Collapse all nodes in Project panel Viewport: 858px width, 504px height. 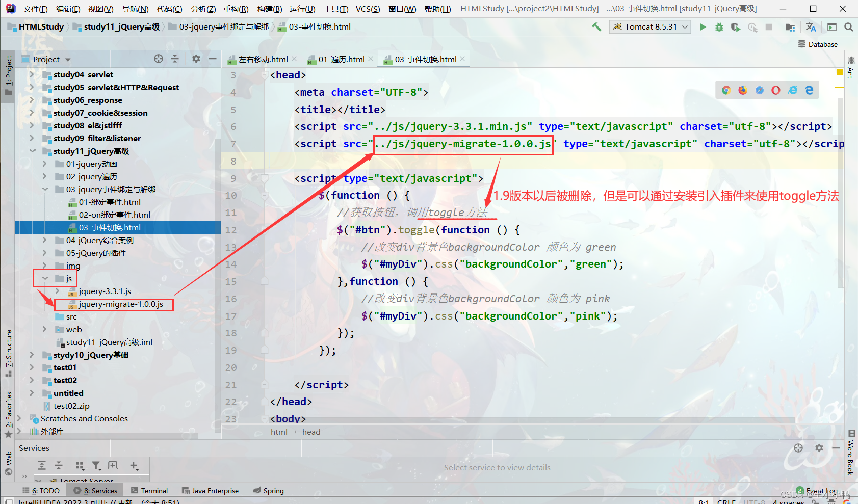tap(175, 59)
